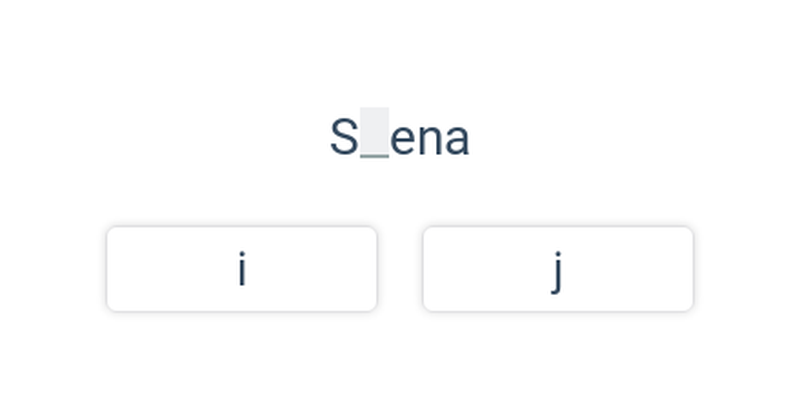Click the highlighted blank in "S_ena"
This screenshot has height=400, width=800.
374,133
